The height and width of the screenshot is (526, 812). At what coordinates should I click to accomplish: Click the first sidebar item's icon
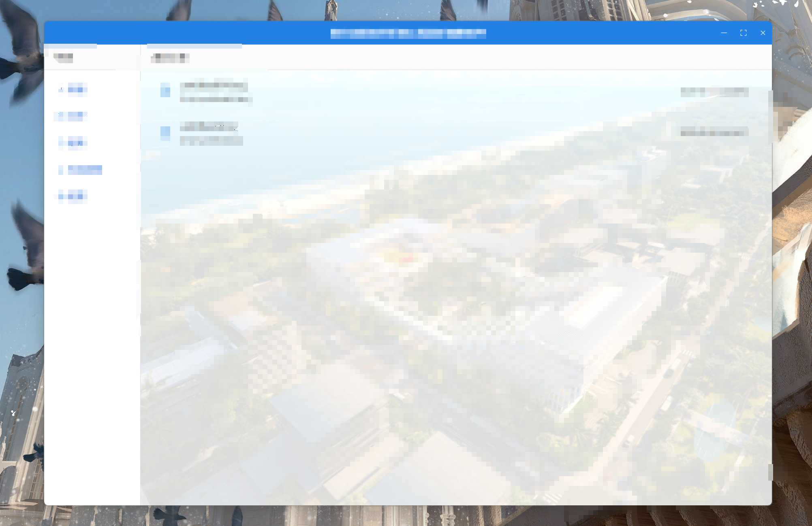coord(61,89)
